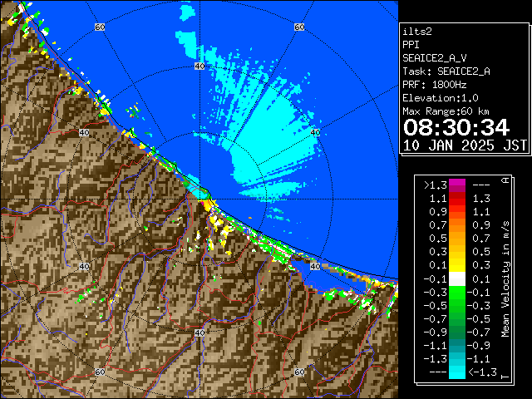Click the 'ilts2' site name text
Viewport: 532px width, 399px height.
417,32
